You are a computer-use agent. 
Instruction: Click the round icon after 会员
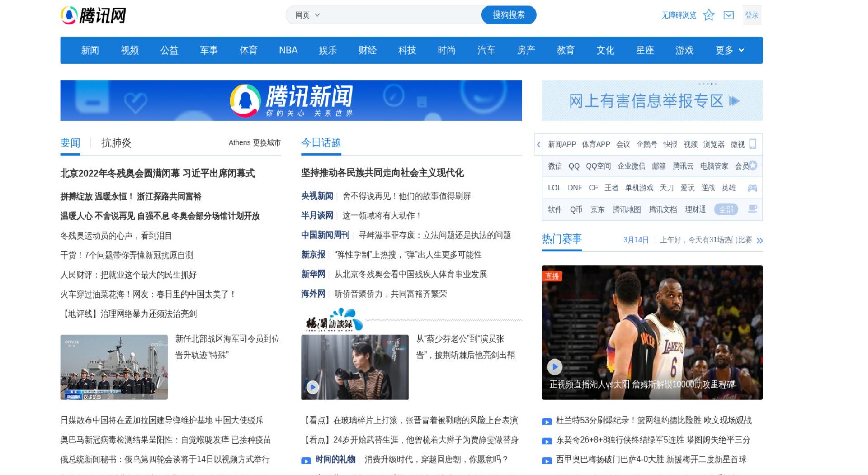click(x=753, y=166)
